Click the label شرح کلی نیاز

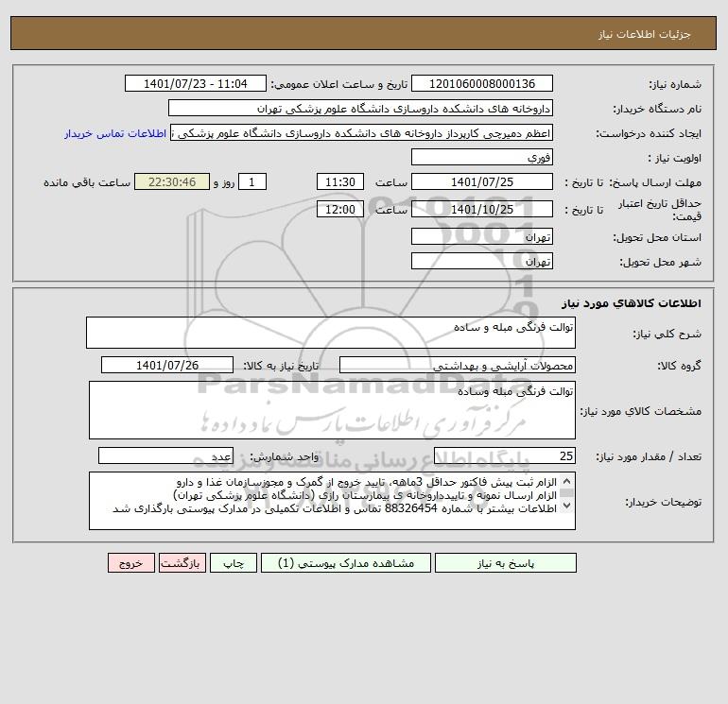[x=667, y=334]
